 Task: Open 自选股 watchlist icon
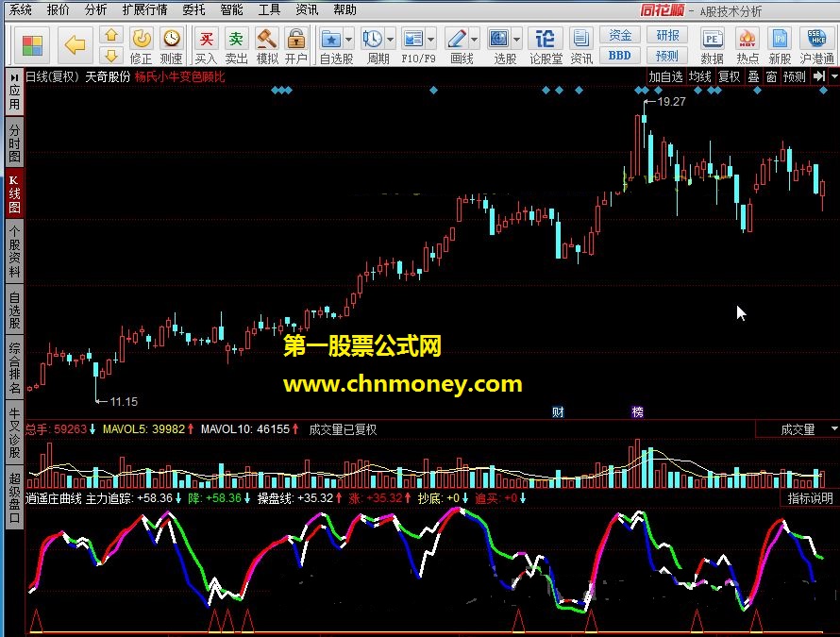[x=331, y=40]
